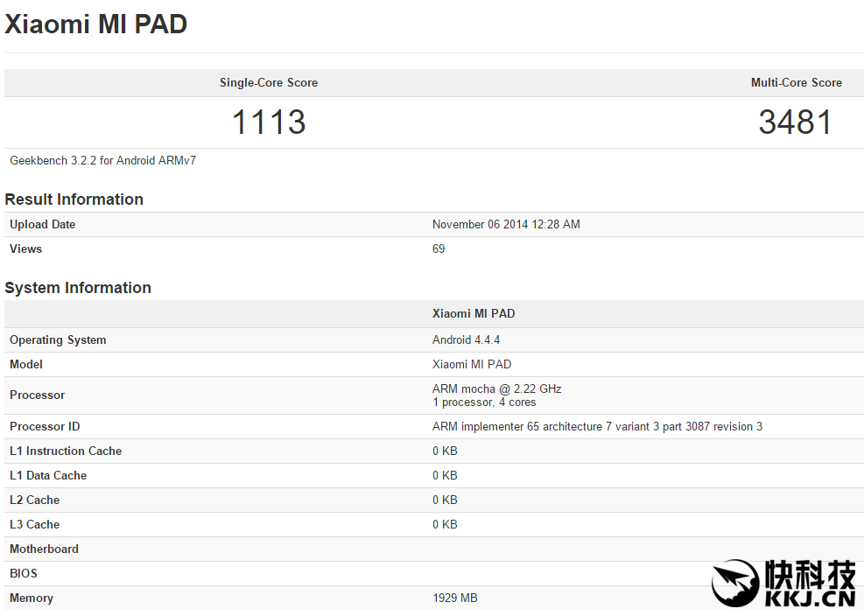Select the "Multi-Core Score" column header
The image size is (864, 616).
point(797,82)
